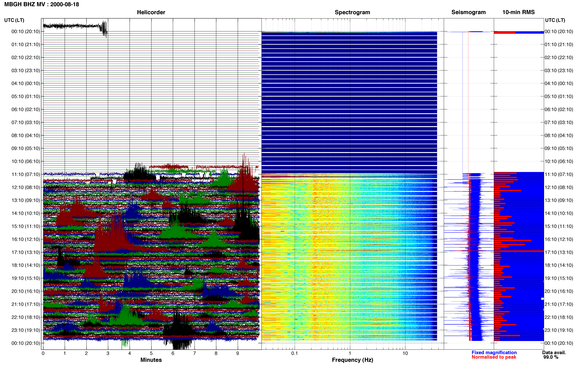This screenshot has width=588, height=368.
Task: Click the left '03:10 (23:10)' time label
Action: pyautogui.click(x=26, y=71)
